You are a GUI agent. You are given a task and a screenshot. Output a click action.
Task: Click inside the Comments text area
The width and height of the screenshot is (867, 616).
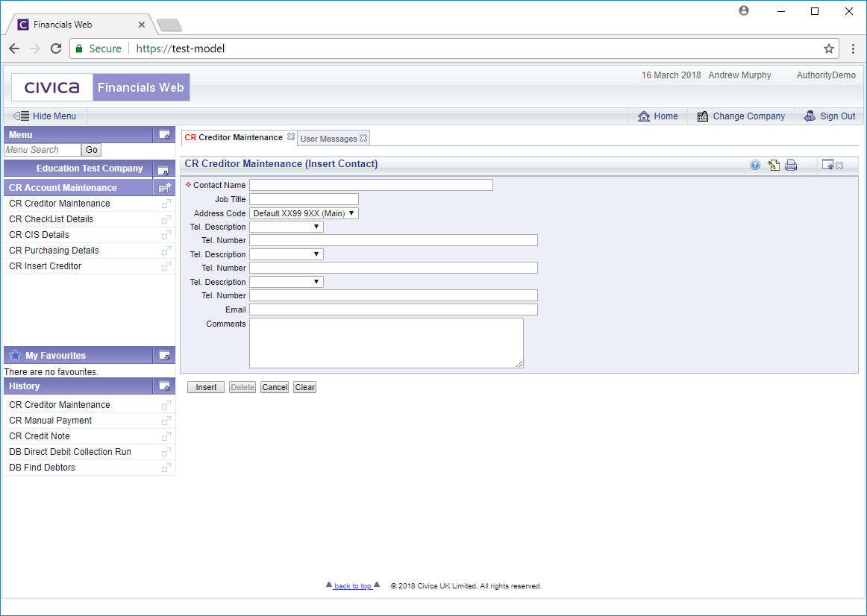386,342
